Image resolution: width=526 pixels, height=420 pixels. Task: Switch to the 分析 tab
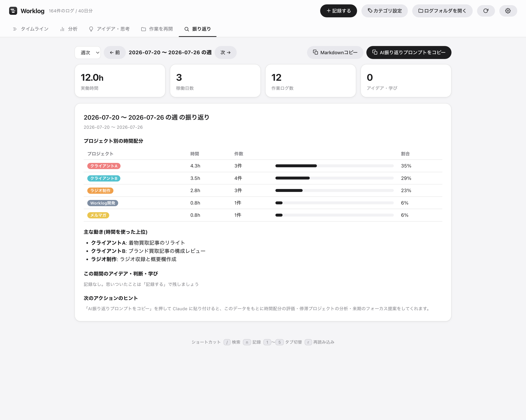pos(69,29)
